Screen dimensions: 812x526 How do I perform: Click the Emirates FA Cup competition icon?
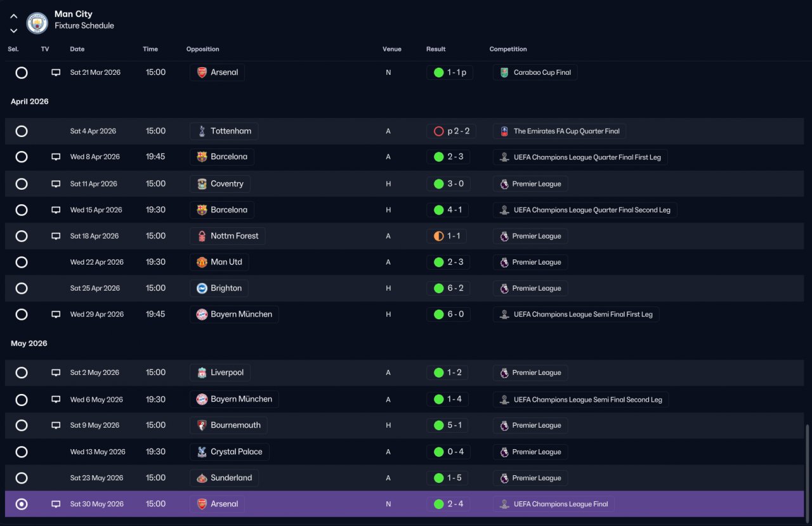click(504, 131)
